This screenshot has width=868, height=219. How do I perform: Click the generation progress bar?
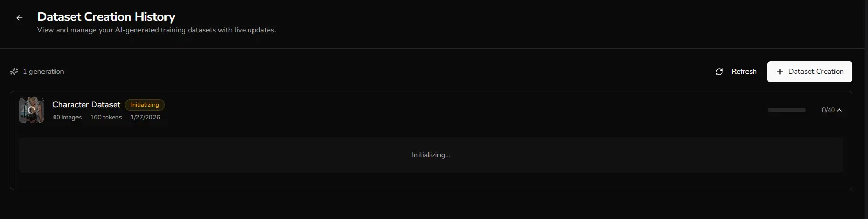[x=786, y=110]
